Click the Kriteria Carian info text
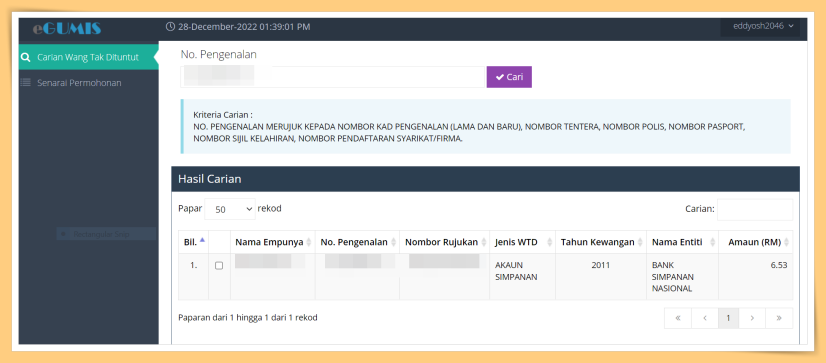The width and height of the screenshot is (826, 363). click(x=470, y=126)
